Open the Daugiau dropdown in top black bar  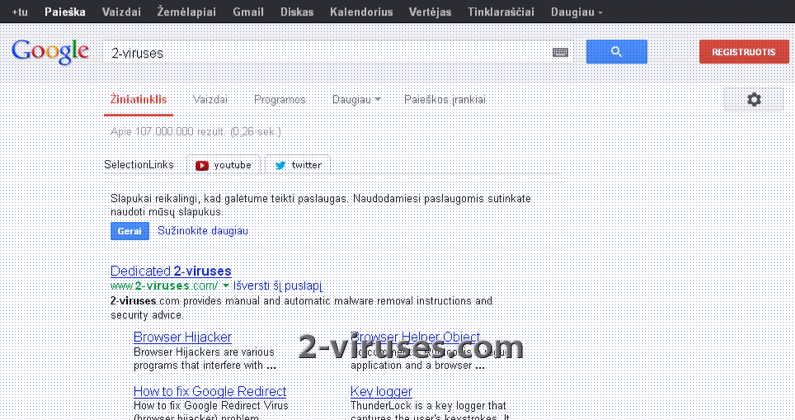(576, 12)
